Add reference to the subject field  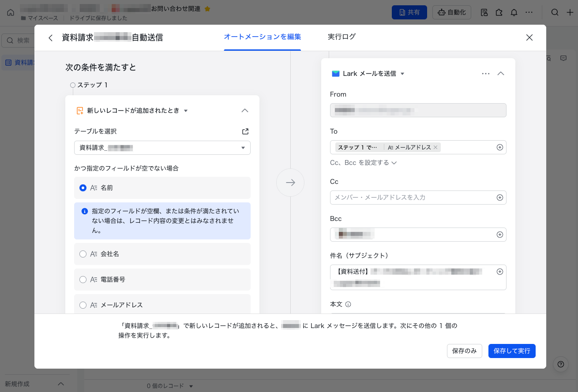point(500,272)
